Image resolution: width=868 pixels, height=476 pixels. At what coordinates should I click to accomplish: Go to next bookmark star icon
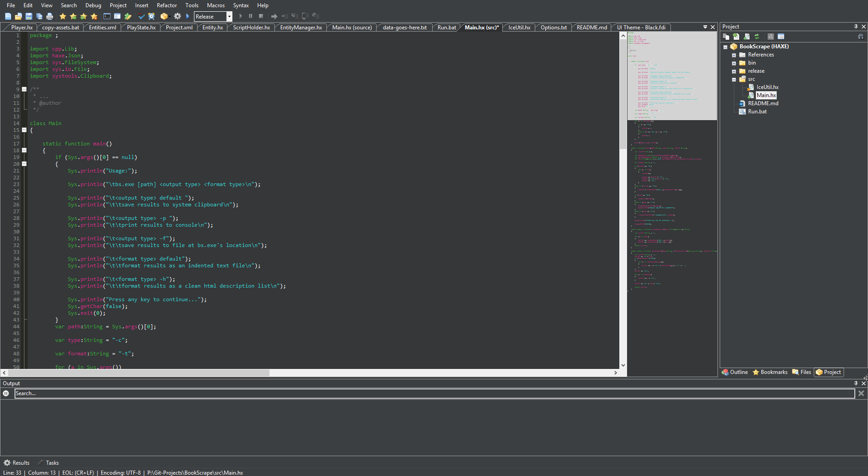(84, 16)
